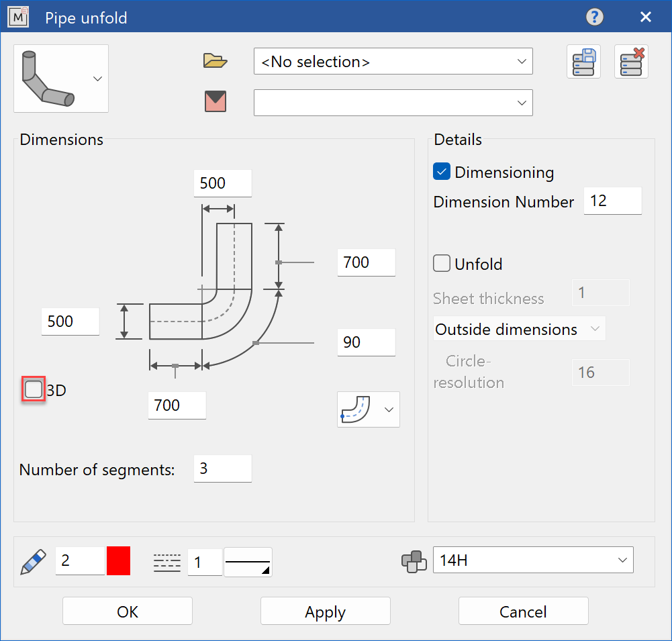Open the Outside dimensions dropdown
672x641 pixels.
point(519,329)
